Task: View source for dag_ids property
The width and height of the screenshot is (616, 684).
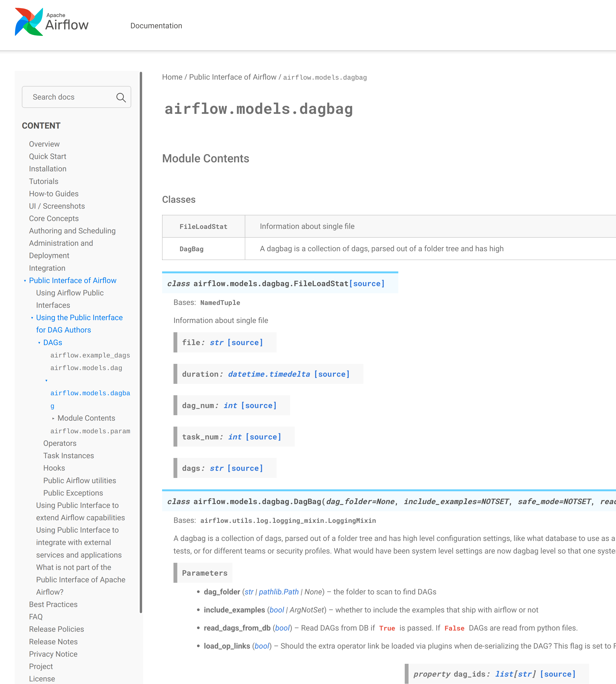Action: [x=558, y=674]
